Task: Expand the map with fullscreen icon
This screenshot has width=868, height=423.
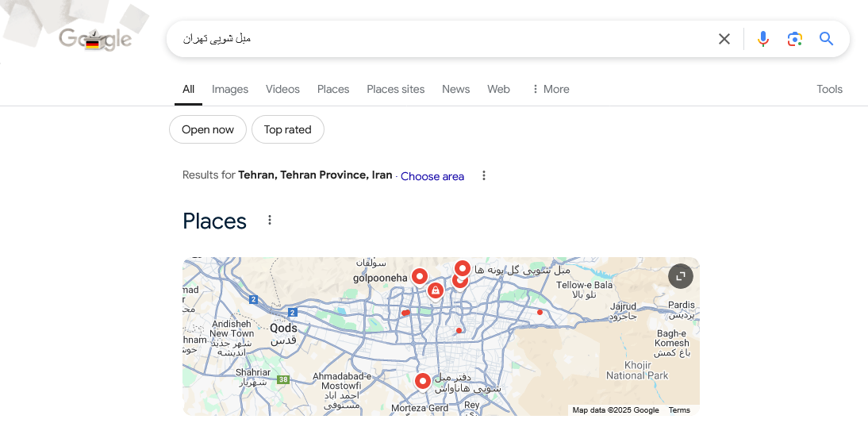Action: pyautogui.click(x=680, y=275)
